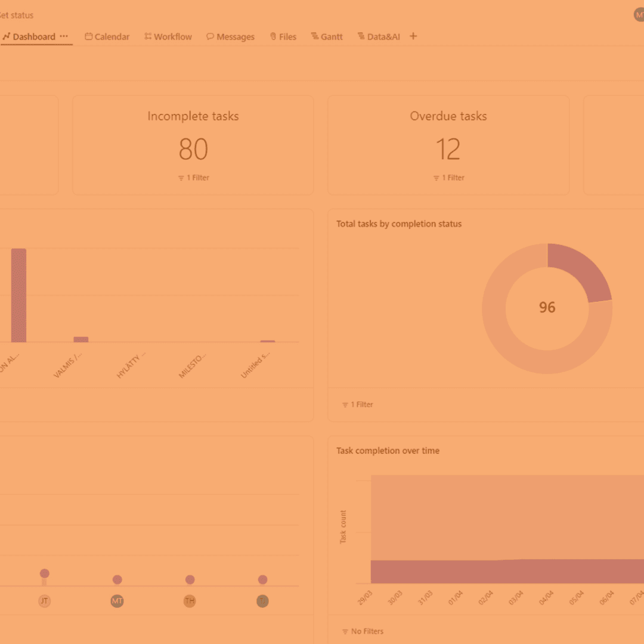Open the filter under Incomplete tasks

[x=193, y=178]
